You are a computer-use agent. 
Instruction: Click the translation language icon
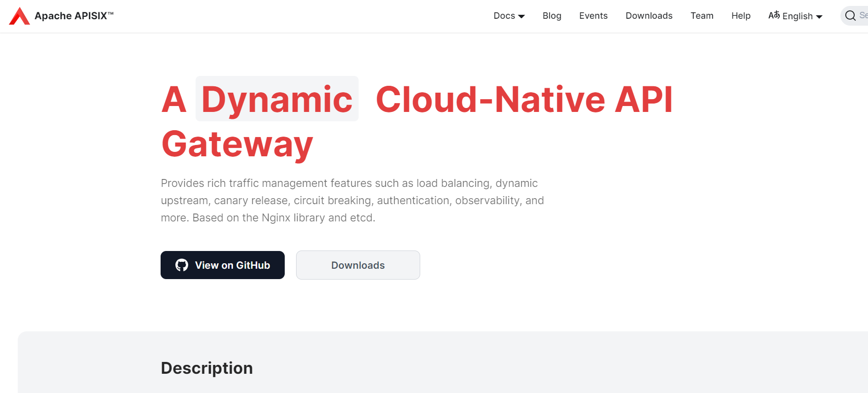tap(774, 15)
